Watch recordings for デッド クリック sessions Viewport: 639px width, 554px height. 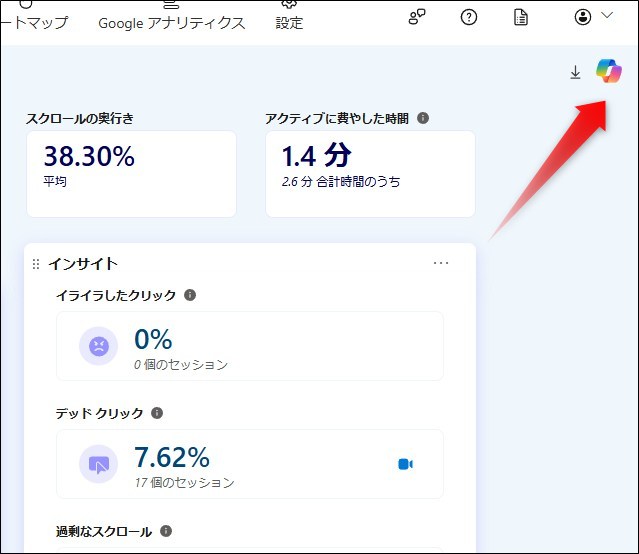tap(405, 464)
